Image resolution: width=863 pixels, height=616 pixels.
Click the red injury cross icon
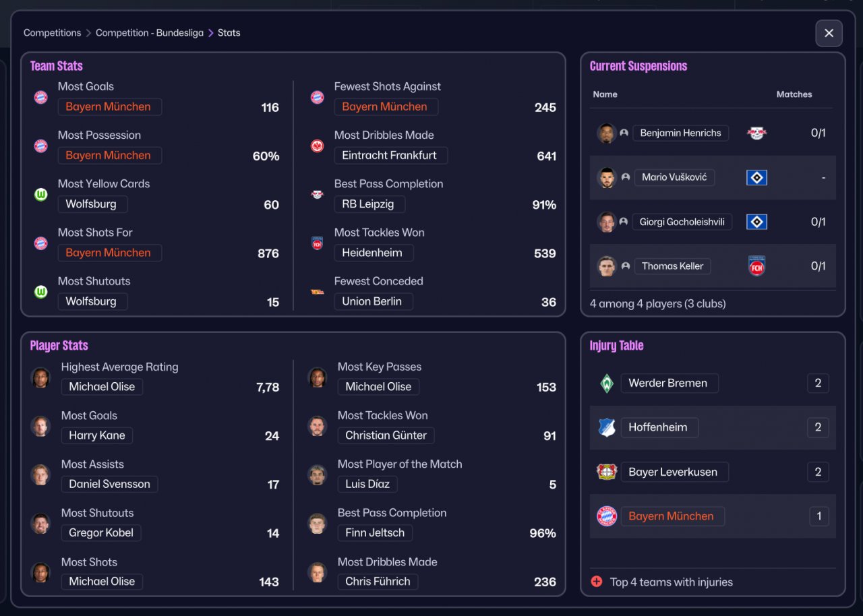coord(597,582)
